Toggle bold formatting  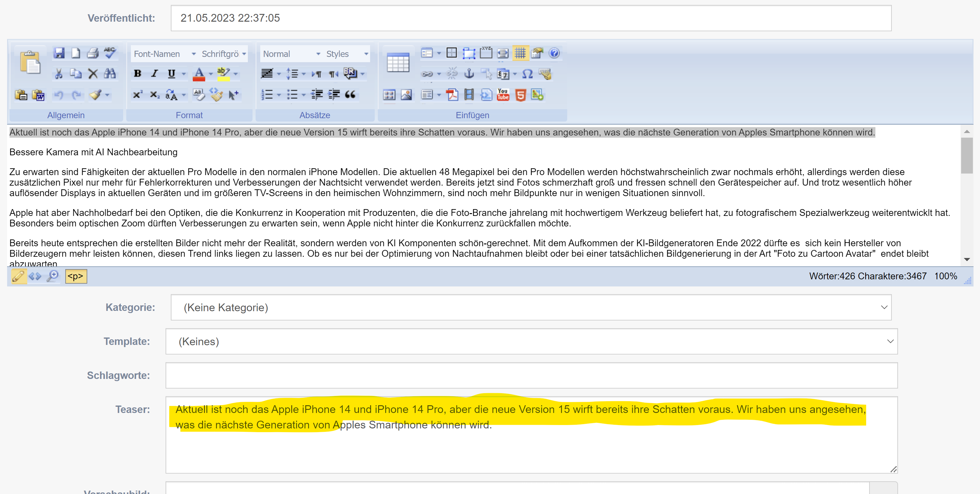tap(137, 73)
